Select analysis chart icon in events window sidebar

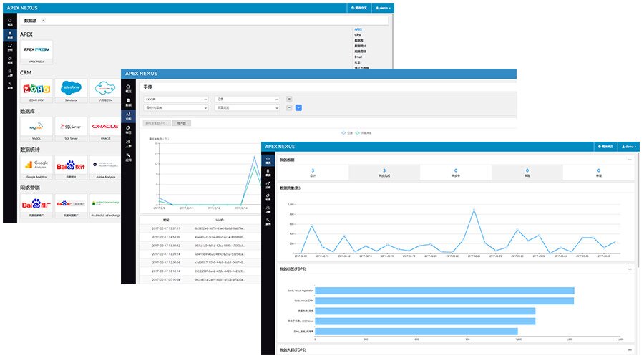128,116
